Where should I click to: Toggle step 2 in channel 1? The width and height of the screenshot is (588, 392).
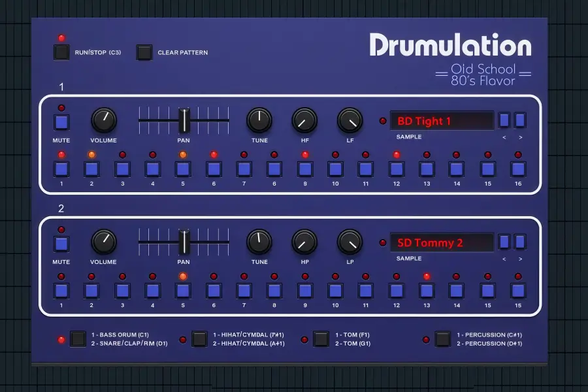click(91, 169)
